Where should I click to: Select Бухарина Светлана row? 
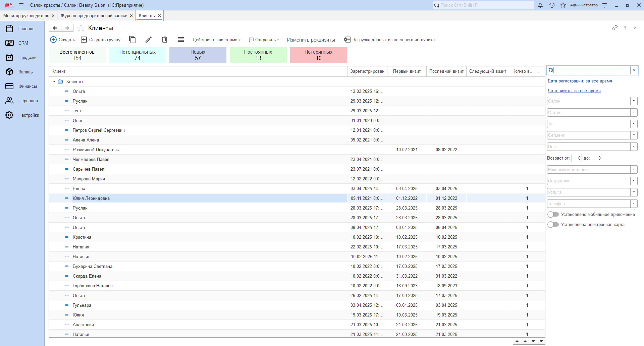point(297,266)
